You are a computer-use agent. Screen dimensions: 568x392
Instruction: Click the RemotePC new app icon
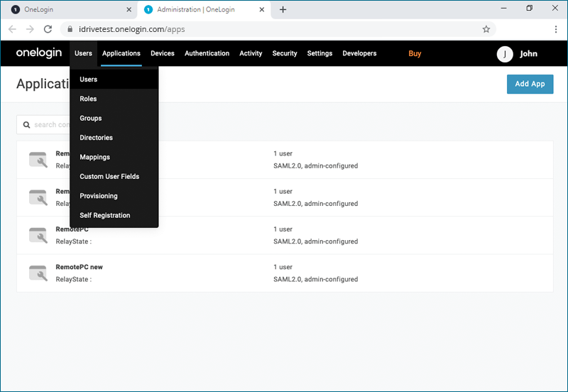[x=38, y=273]
